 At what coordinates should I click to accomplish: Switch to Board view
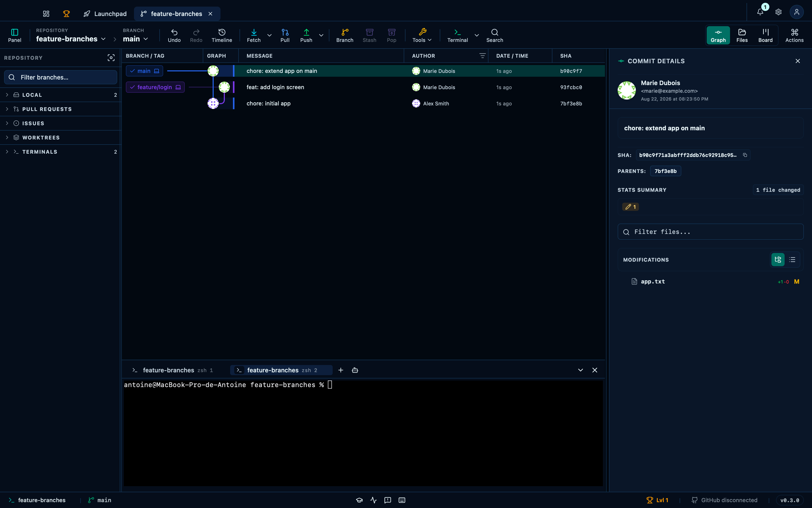[765, 35]
